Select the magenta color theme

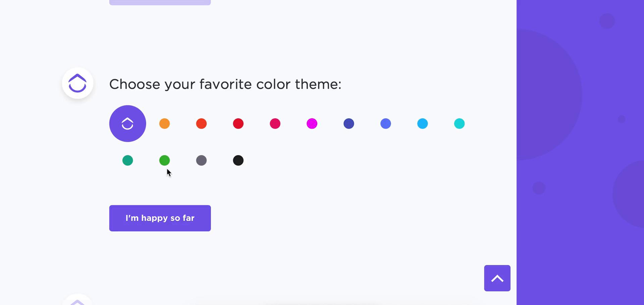click(312, 124)
